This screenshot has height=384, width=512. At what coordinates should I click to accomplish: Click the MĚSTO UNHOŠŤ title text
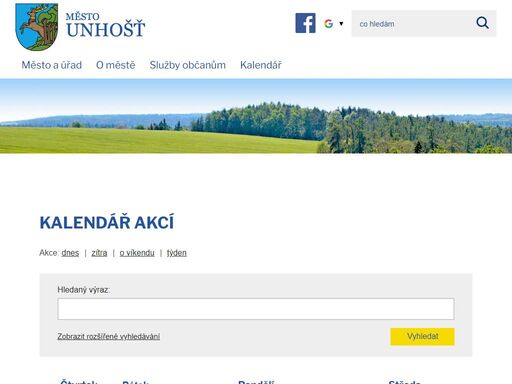point(106,25)
